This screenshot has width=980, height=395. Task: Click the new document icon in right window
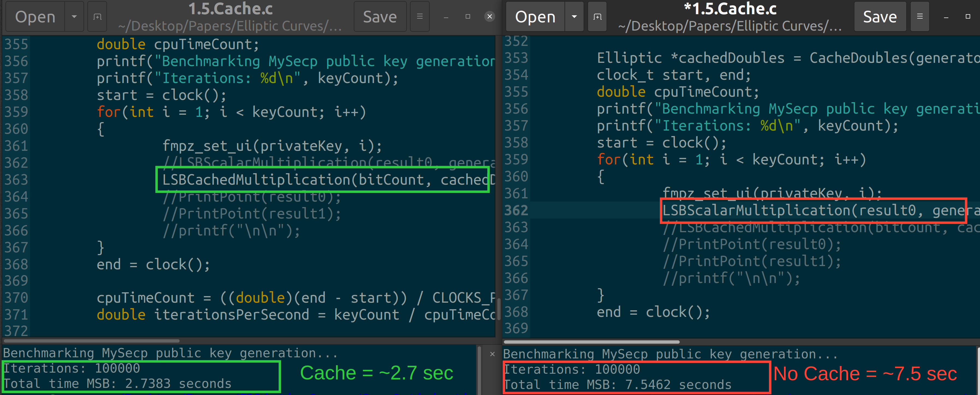(x=597, y=17)
